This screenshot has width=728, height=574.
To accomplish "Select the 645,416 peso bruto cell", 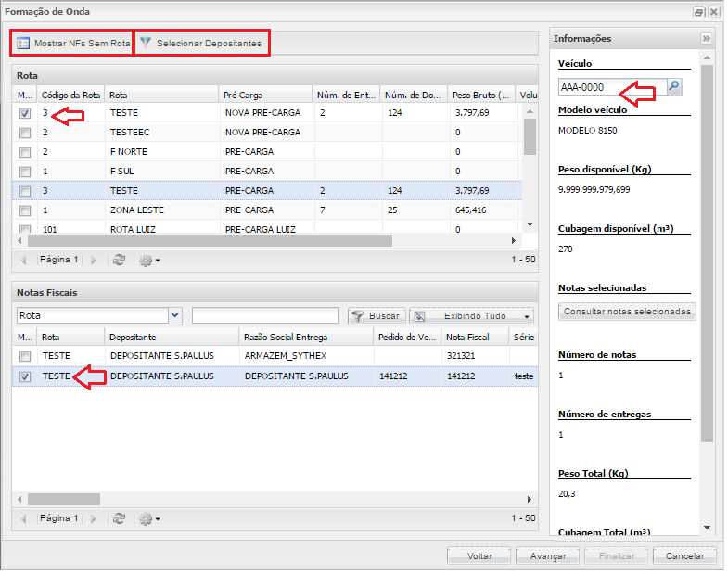I will 484,210.
